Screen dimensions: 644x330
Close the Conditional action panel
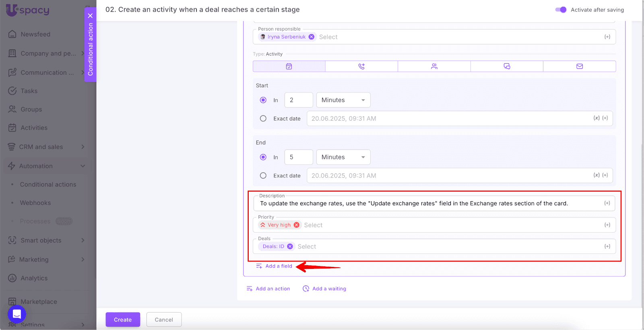tap(90, 16)
